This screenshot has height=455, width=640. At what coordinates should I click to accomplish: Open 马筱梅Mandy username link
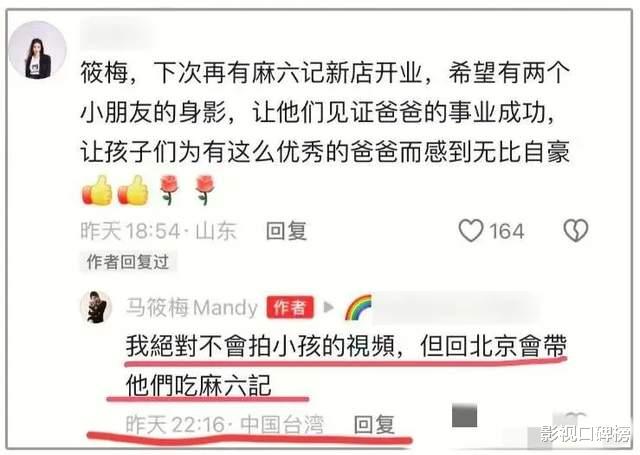tap(192, 307)
